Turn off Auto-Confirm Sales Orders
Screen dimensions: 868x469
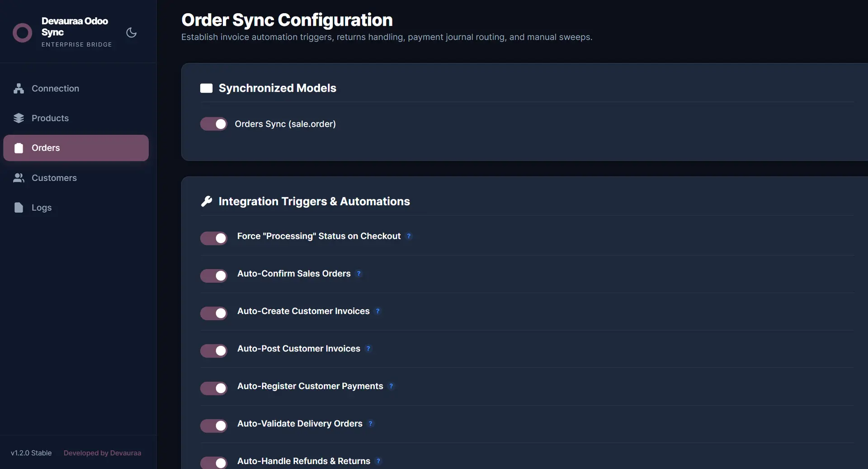tap(214, 276)
